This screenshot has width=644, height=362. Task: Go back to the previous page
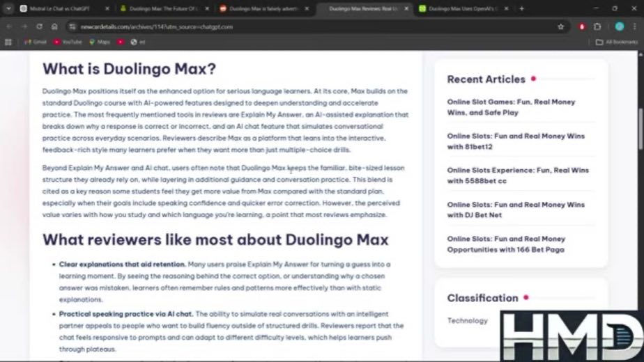coord(9,26)
